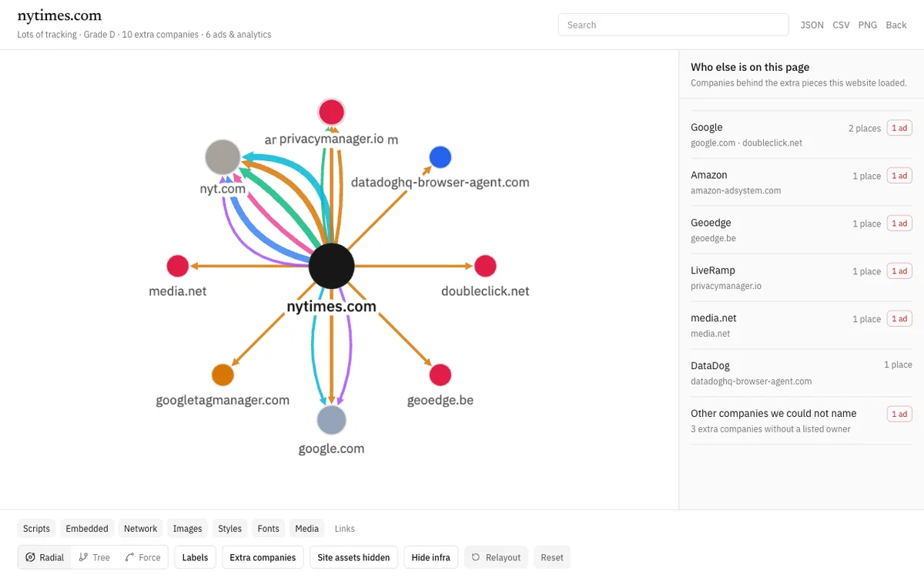Image resolution: width=924 pixels, height=578 pixels.
Task: Toggle the Styles filter
Action: click(229, 529)
